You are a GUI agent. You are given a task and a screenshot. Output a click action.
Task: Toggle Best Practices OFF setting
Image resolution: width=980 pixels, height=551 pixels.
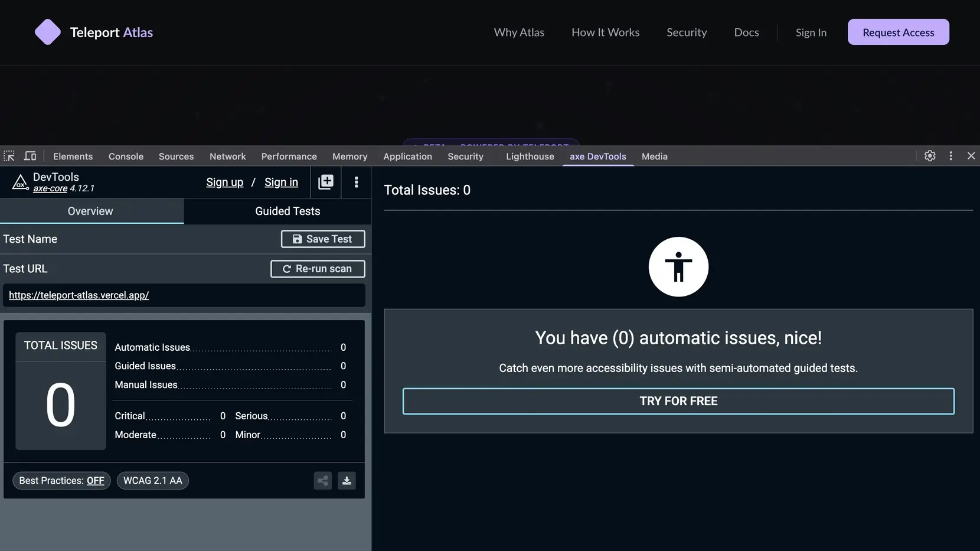point(61,481)
